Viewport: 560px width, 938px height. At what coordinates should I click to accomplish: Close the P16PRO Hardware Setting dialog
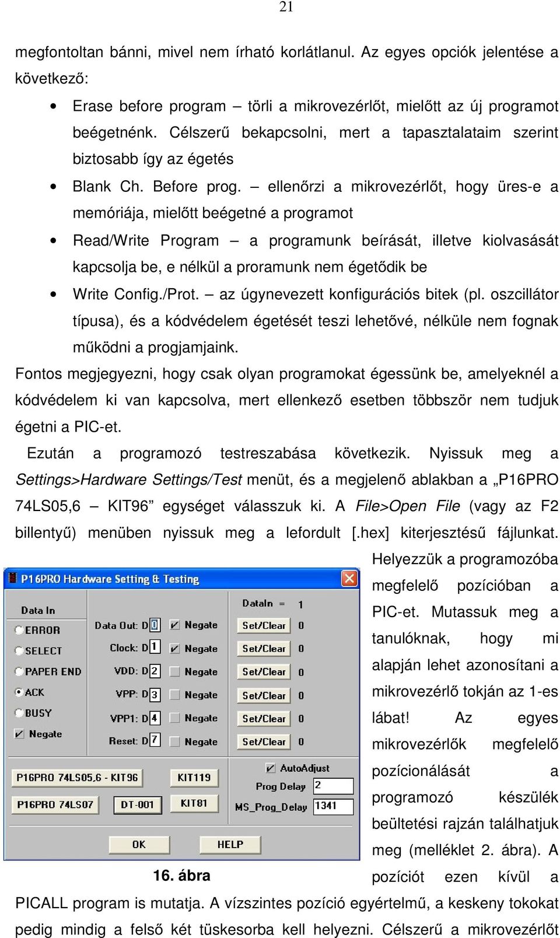point(349,578)
